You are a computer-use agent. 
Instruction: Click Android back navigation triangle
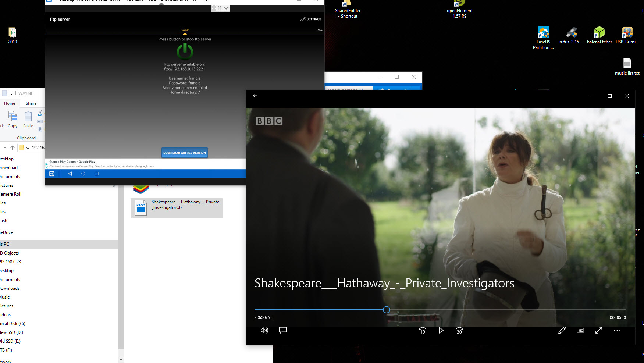[70, 174]
